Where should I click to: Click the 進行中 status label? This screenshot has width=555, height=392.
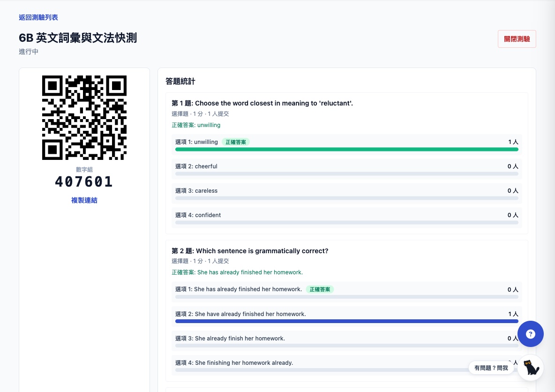click(x=29, y=52)
